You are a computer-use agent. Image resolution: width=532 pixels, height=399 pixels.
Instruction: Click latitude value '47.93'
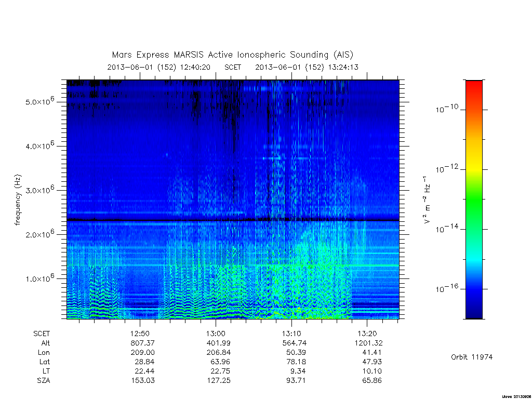click(372, 362)
